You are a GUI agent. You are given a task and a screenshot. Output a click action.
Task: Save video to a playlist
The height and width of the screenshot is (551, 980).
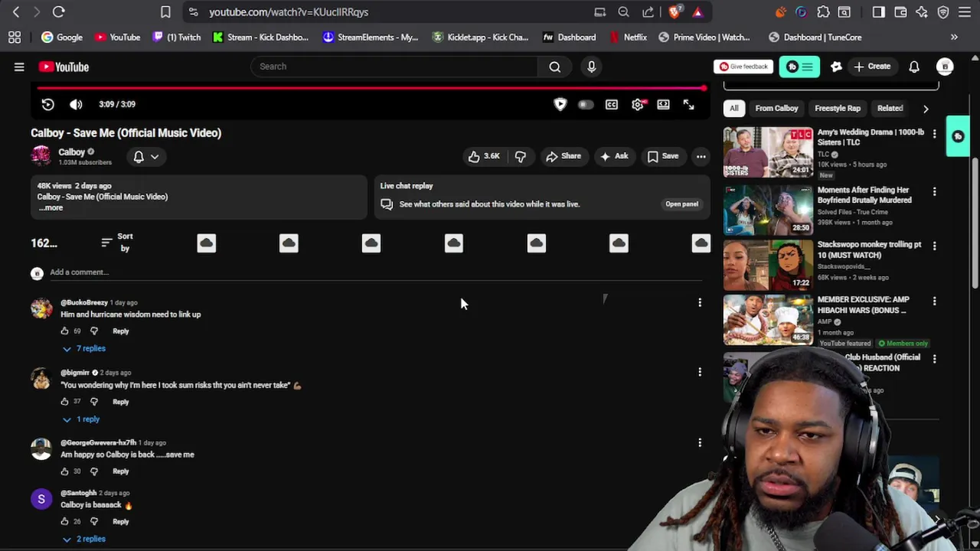point(663,156)
